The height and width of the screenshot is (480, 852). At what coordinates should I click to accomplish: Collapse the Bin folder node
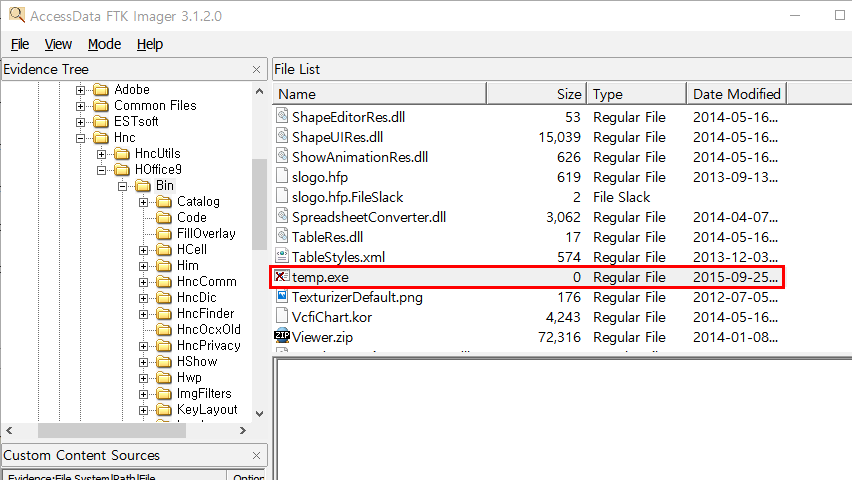123,186
